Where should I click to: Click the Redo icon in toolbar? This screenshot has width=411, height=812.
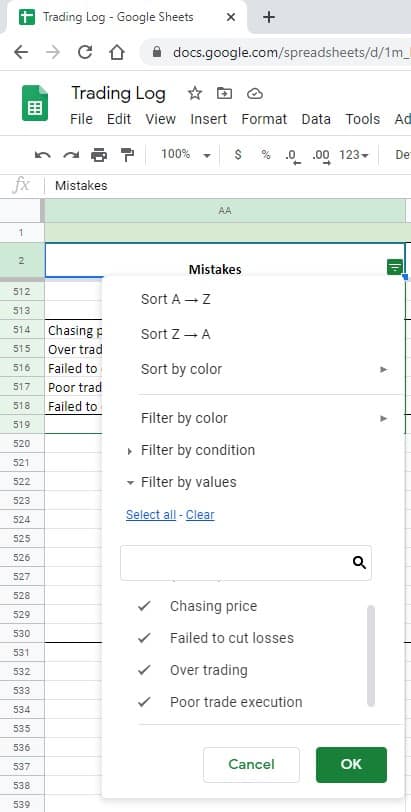pyautogui.click(x=71, y=154)
